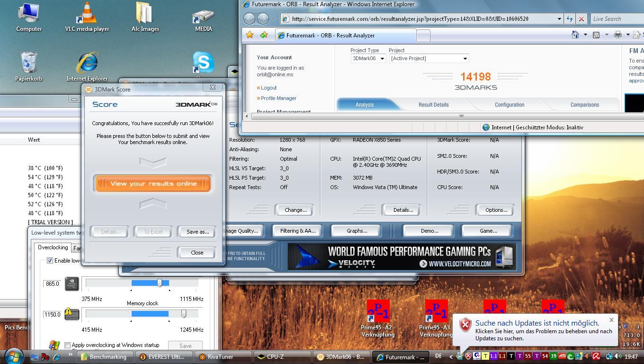Viewport: 644px width, 364px height.
Task: Show hidden tray icons arrow
Action: coord(451,356)
